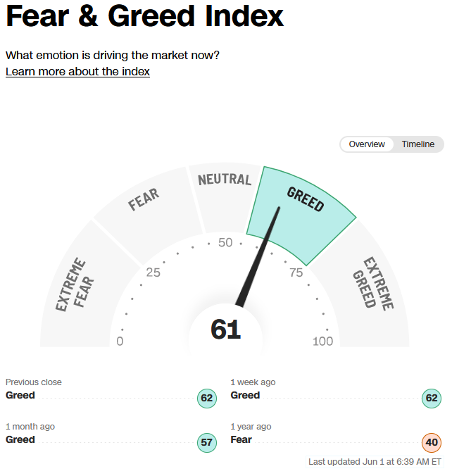Image resolution: width=452 pixels, height=476 pixels.
Task: Click the 1 month ago 57 badge
Action: click(x=207, y=442)
